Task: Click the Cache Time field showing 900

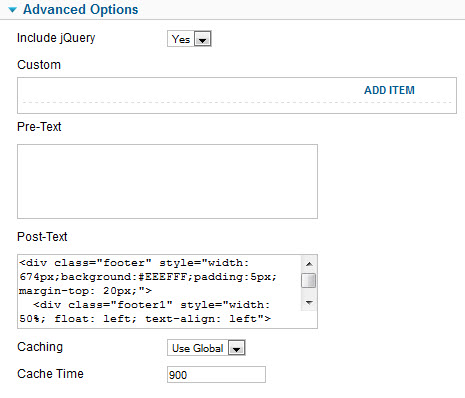Action: click(216, 375)
